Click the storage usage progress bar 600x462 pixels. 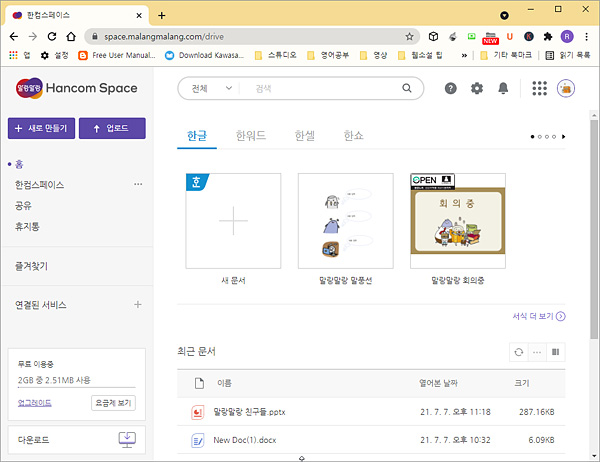coord(77,387)
